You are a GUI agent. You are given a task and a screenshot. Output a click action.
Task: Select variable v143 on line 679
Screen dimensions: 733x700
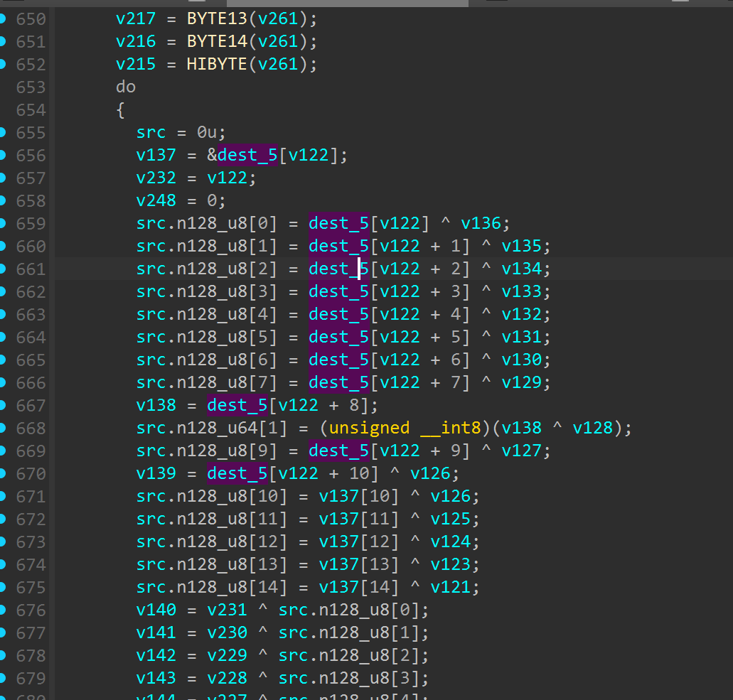pyautogui.click(x=156, y=678)
